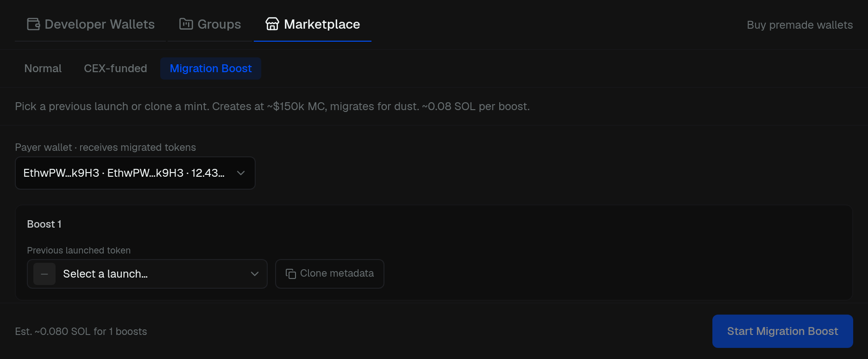The width and height of the screenshot is (868, 359).
Task: Select the CEX-funded option
Action: tap(115, 68)
